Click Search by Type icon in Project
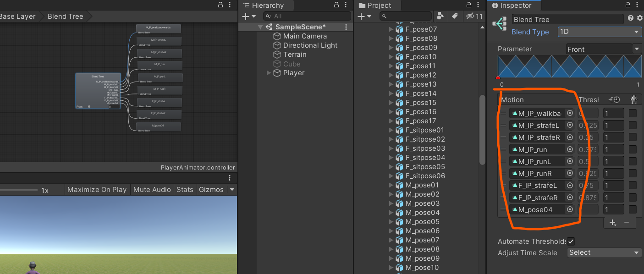Screen dimensions: 644x274 tap(440, 16)
